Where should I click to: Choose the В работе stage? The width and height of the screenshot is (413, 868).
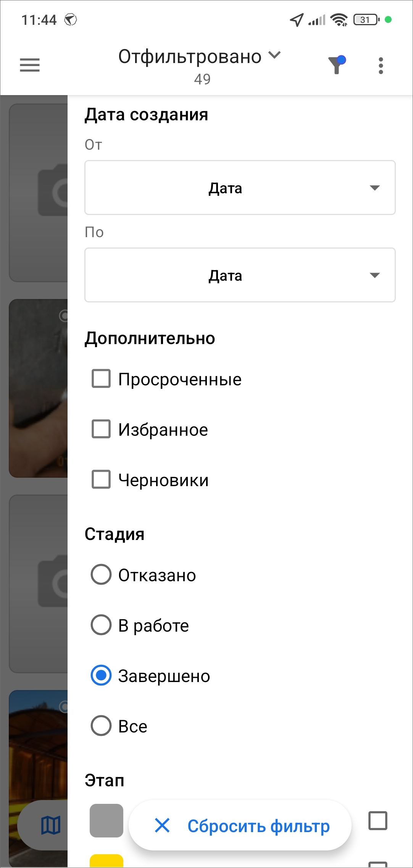[101, 625]
